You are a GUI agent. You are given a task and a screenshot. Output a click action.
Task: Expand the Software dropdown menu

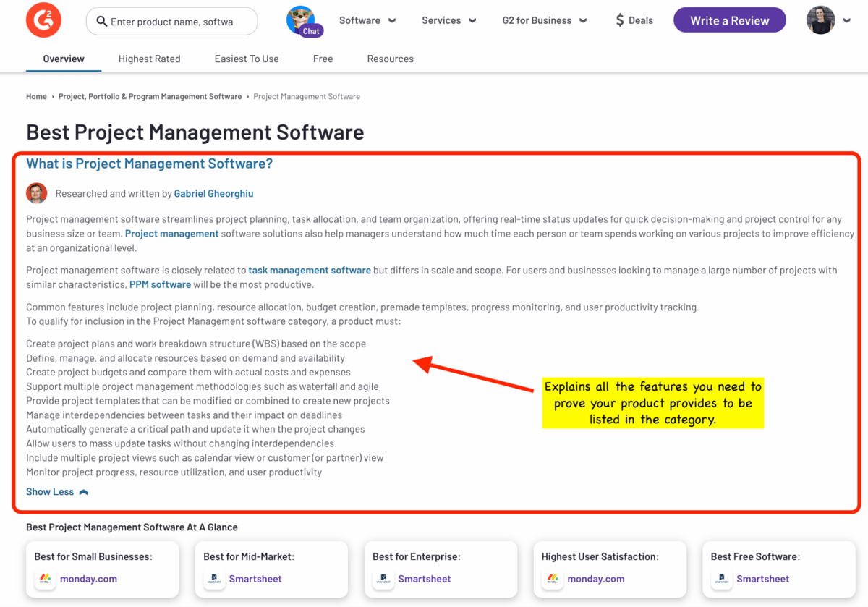click(367, 20)
